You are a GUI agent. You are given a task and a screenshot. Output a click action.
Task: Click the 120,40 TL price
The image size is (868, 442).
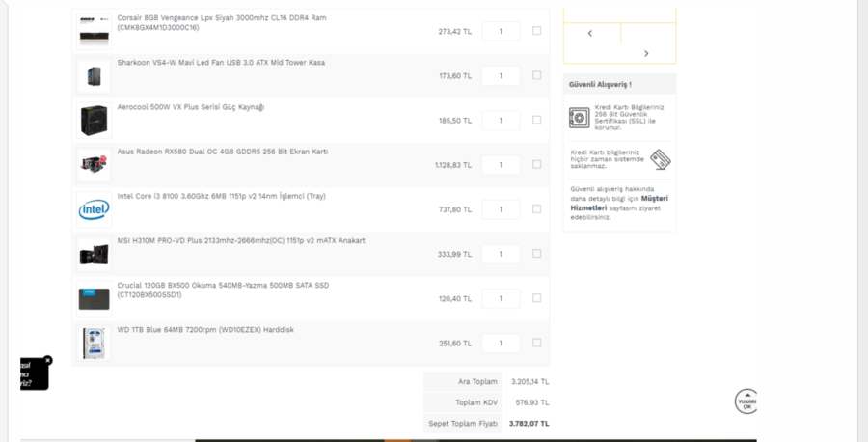[x=455, y=299]
